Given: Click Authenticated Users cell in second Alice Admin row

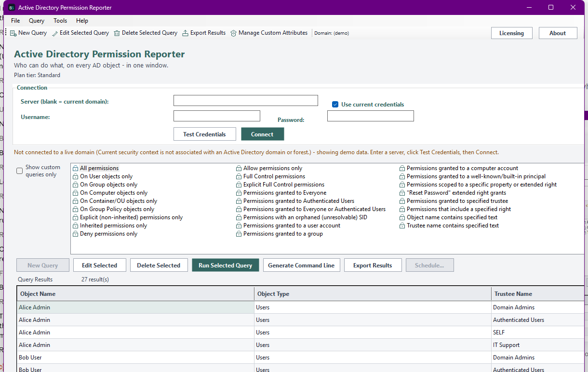Looking at the screenshot, I should pyautogui.click(x=539, y=320).
